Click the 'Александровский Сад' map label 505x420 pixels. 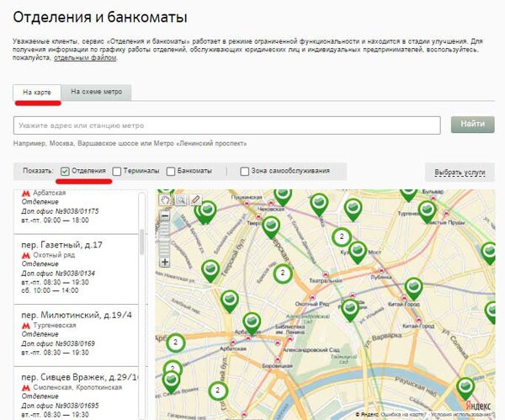311,350
